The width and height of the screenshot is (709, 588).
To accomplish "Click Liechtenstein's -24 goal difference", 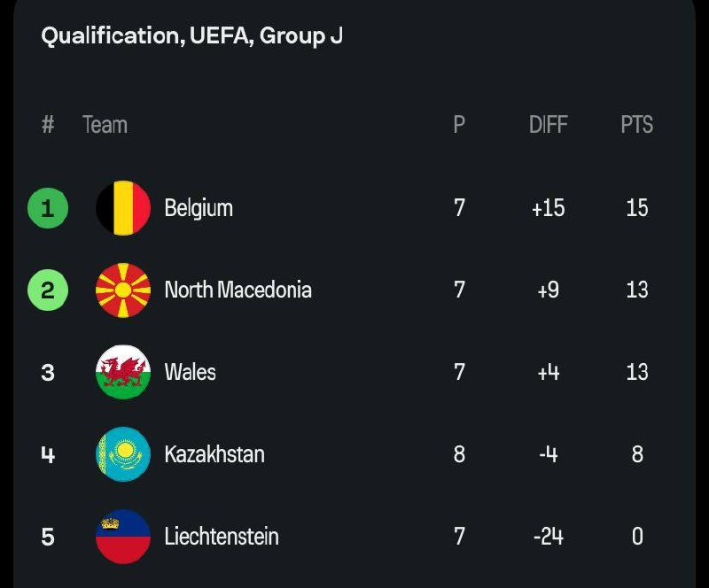I will pyautogui.click(x=548, y=537).
